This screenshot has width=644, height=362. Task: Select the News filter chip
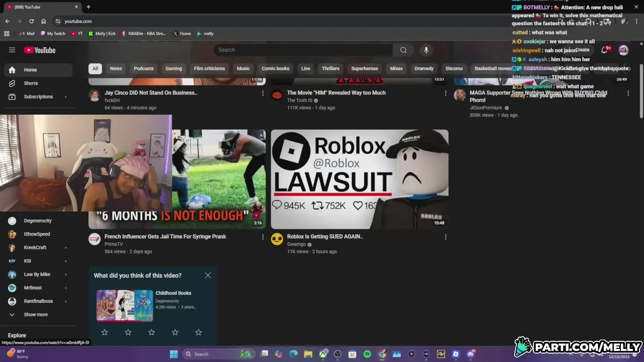(x=116, y=68)
